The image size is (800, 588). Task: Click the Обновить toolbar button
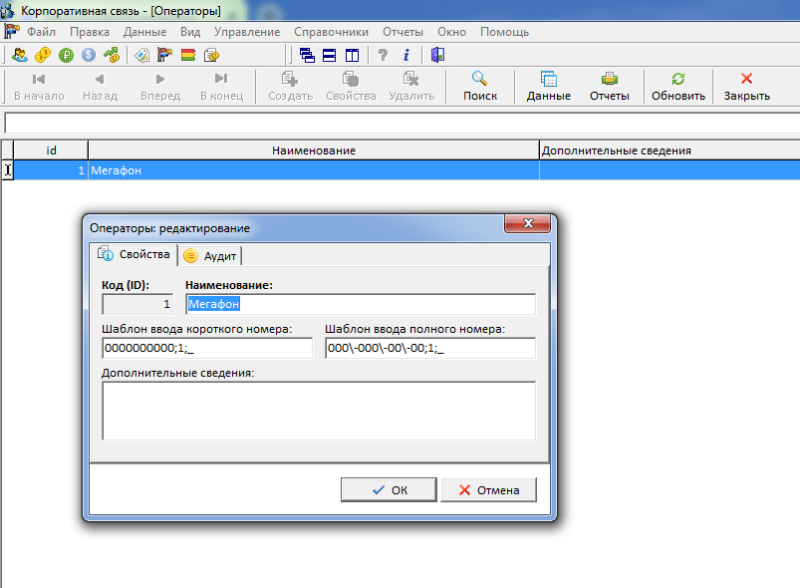[678, 86]
